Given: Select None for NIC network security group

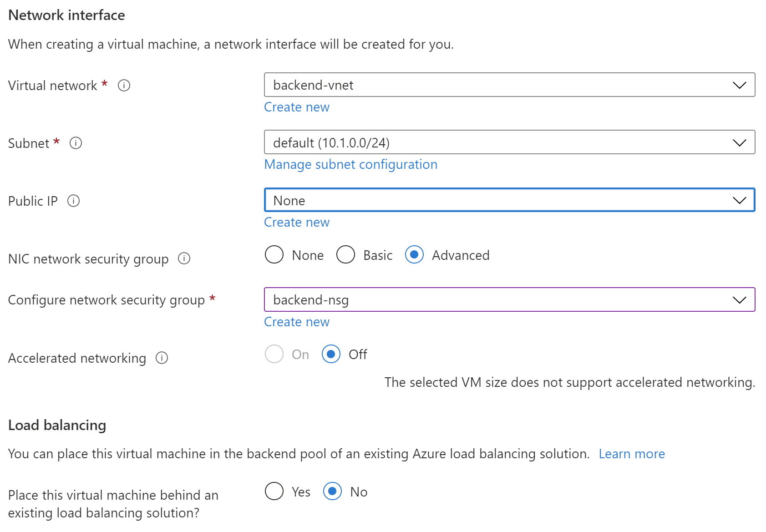Looking at the screenshot, I should 274,255.
